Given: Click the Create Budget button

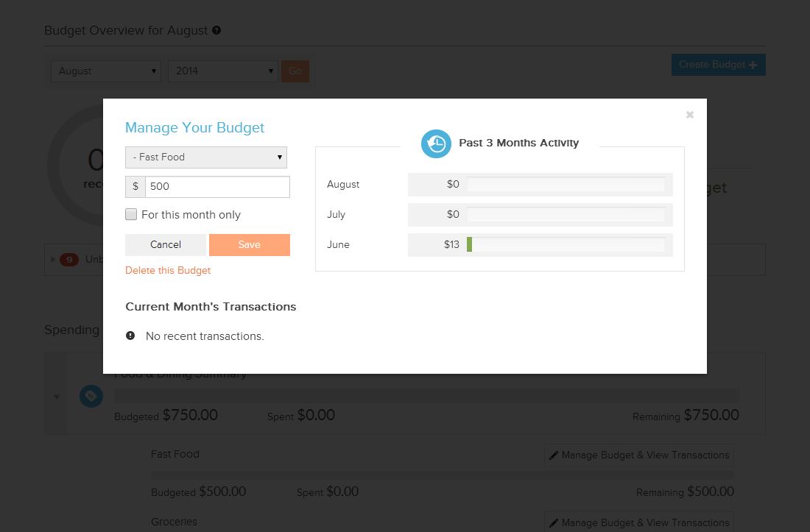Looking at the screenshot, I should tap(719, 65).
